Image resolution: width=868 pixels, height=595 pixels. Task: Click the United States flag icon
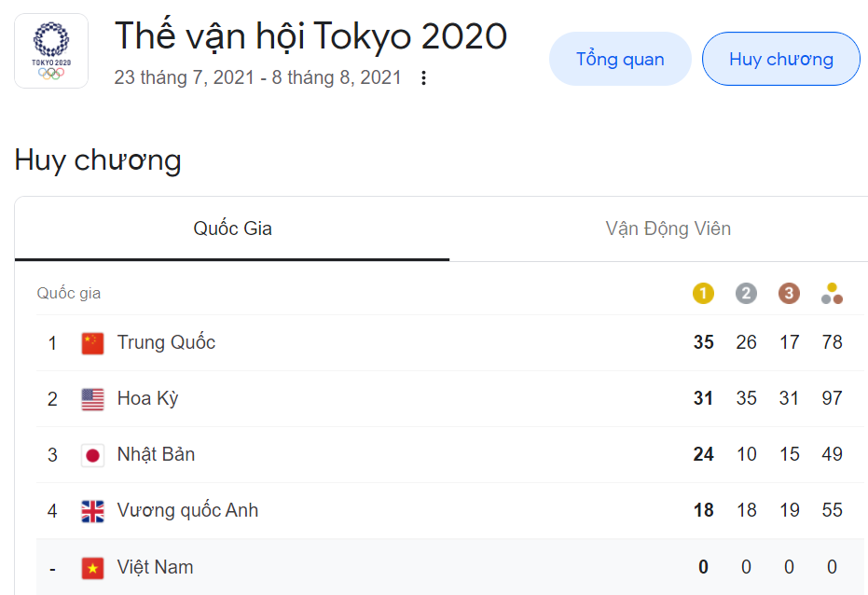[92, 399]
